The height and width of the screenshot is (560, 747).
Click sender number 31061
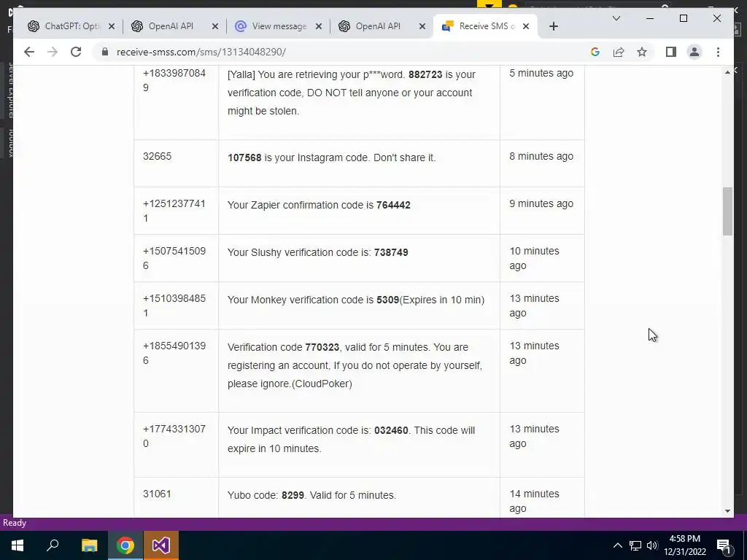(157, 494)
